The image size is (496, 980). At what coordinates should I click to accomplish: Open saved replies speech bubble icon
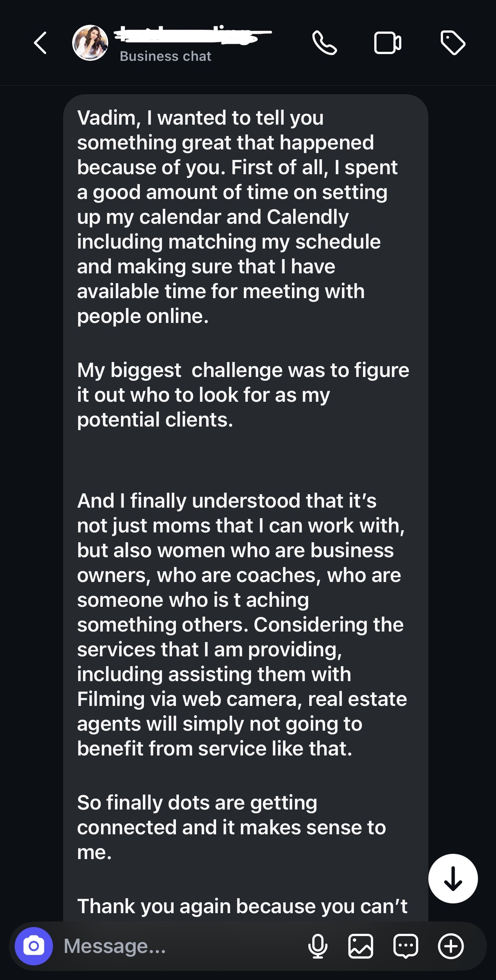(x=406, y=946)
